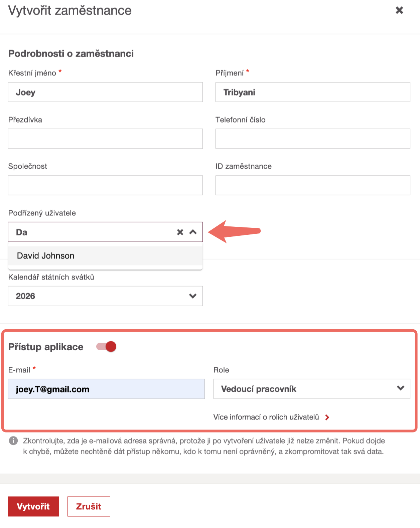Screen dimensions: 420x528
Task: Click the ID zaměstnance input field
Action: pos(312,185)
